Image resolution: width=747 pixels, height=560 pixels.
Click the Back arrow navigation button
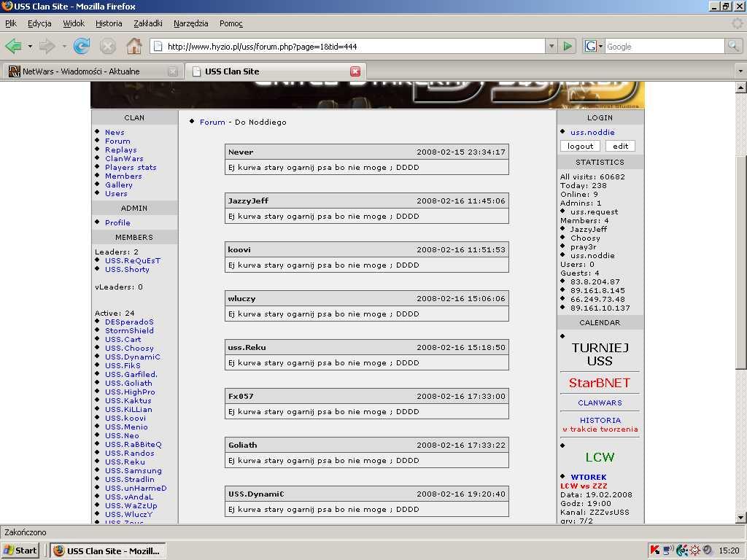[x=13, y=47]
